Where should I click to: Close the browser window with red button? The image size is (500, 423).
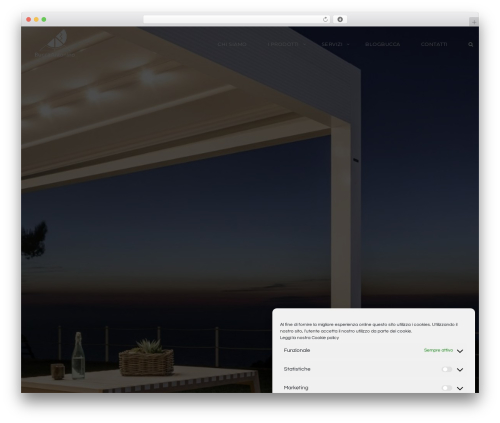click(29, 19)
